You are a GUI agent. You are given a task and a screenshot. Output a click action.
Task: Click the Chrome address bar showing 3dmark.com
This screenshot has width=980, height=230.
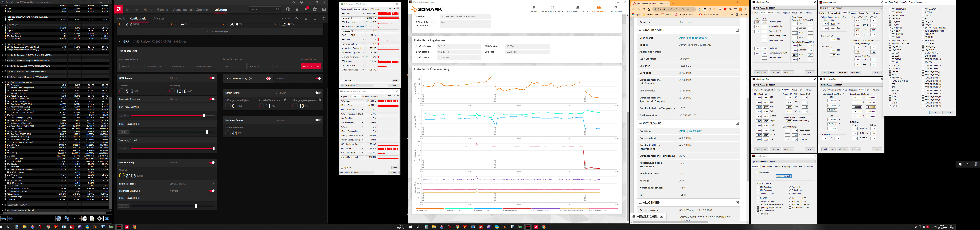click(674, 9)
